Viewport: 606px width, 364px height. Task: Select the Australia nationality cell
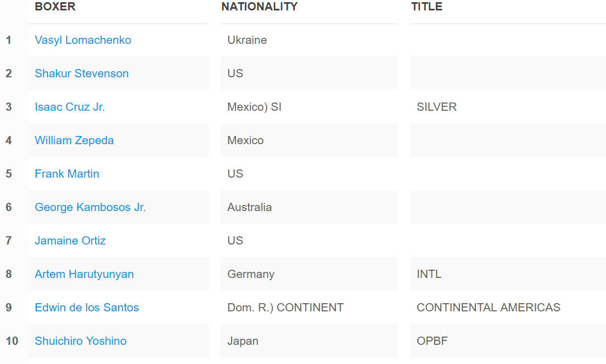point(249,207)
